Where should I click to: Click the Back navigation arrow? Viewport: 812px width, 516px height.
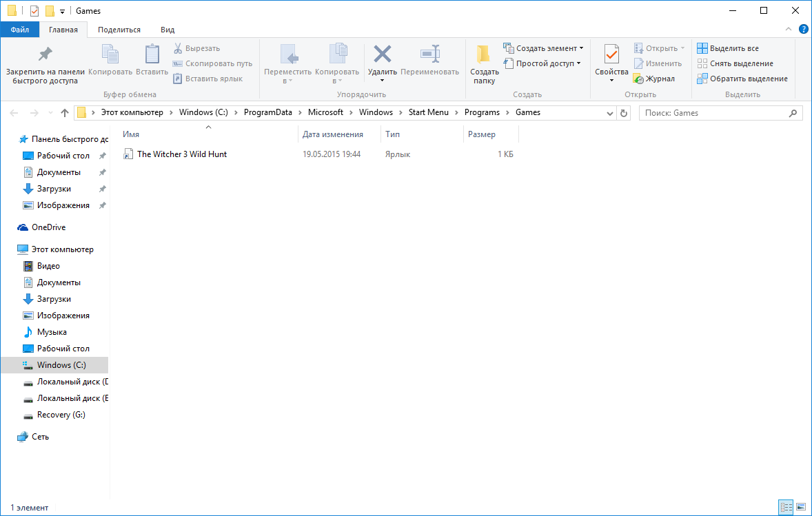click(x=14, y=113)
